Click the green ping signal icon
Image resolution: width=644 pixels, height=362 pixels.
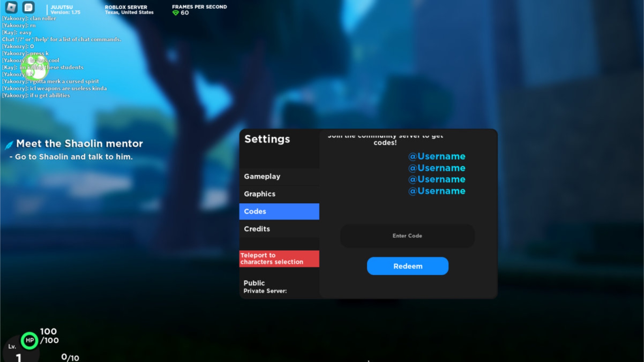pos(175,13)
